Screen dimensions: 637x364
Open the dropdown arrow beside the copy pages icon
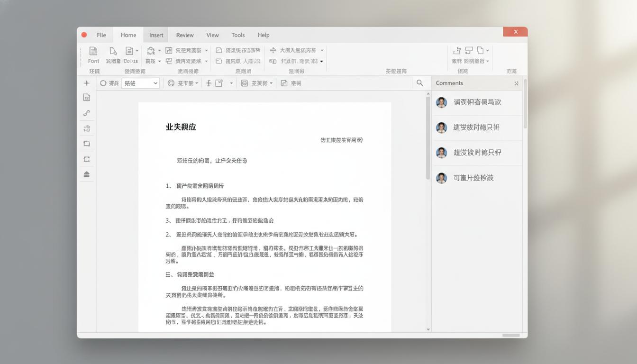click(x=487, y=50)
